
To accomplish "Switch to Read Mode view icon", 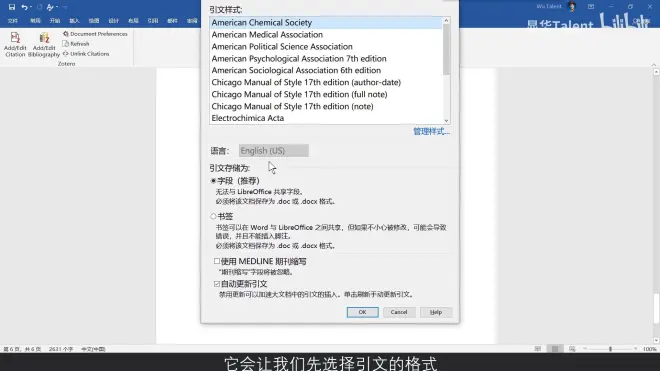I will click(538, 349).
